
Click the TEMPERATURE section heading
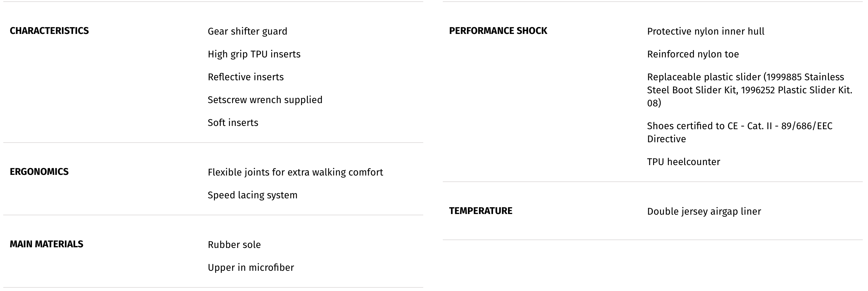(x=481, y=211)
